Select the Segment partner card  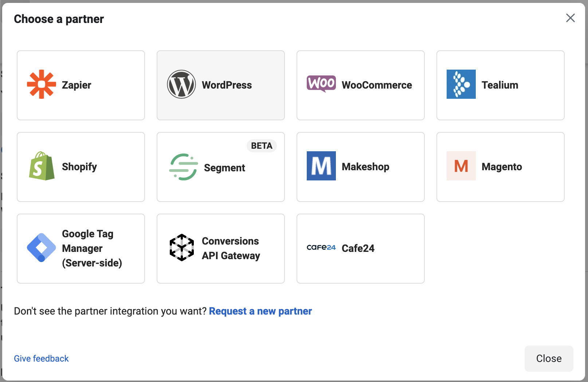click(221, 167)
